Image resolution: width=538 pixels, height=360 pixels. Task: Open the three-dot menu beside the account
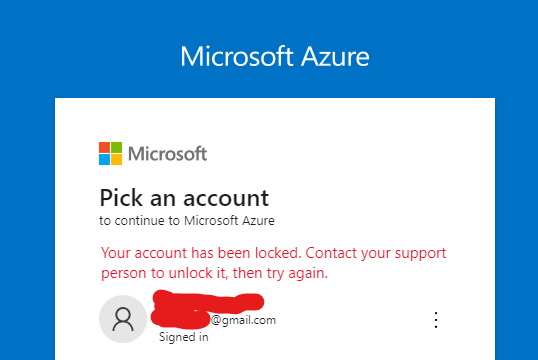(x=436, y=320)
